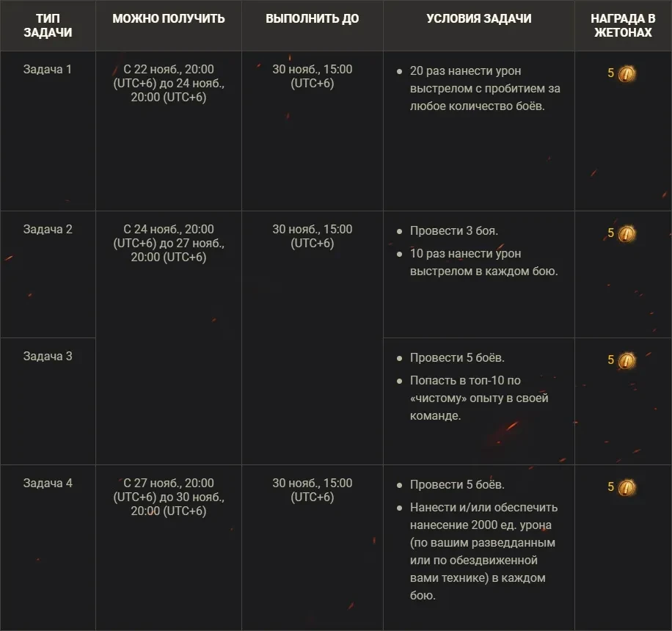Select the 'Задача 1' row label

[48, 70]
